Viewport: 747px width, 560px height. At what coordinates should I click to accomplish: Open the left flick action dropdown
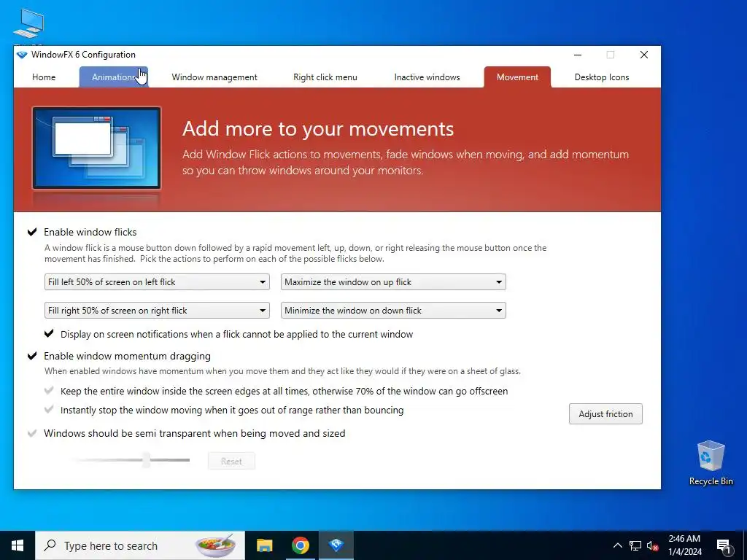157,282
